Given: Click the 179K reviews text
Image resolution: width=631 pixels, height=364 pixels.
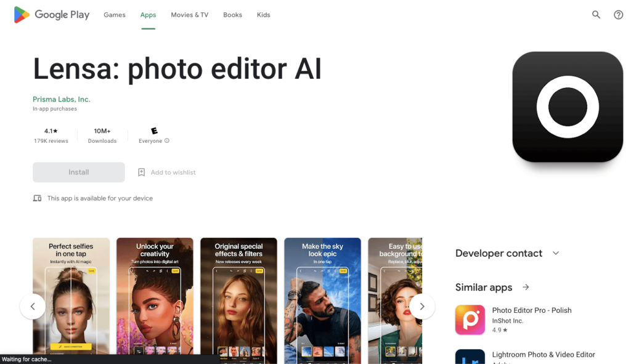Looking at the screenshot, I should [51, 141].
